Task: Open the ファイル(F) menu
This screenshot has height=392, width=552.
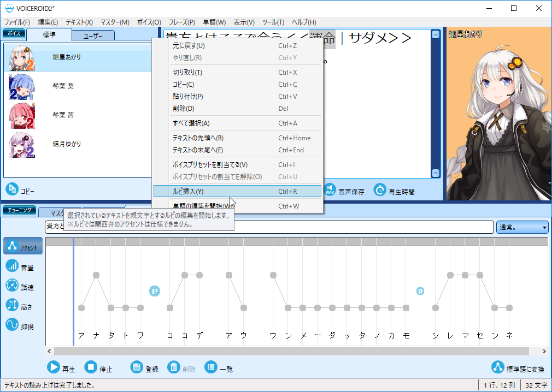Action: coord(17,22)
